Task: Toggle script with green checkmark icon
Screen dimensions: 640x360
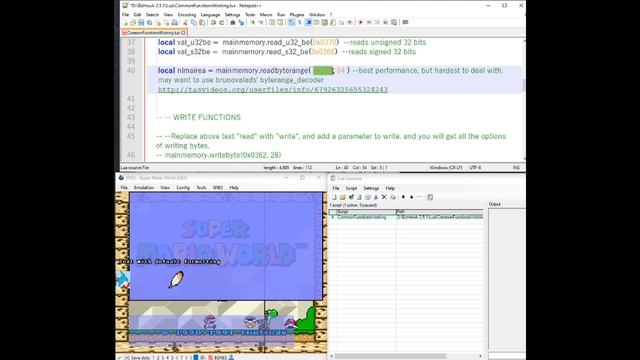Action: [x=351, y=197]
